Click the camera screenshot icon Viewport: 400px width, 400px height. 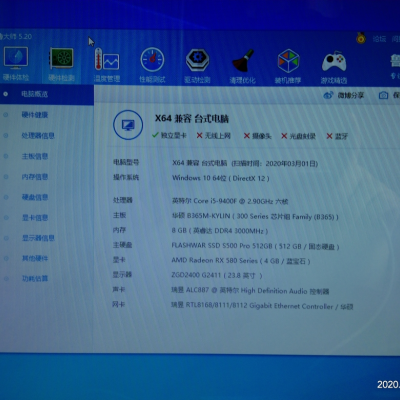[x=383, y=96]
